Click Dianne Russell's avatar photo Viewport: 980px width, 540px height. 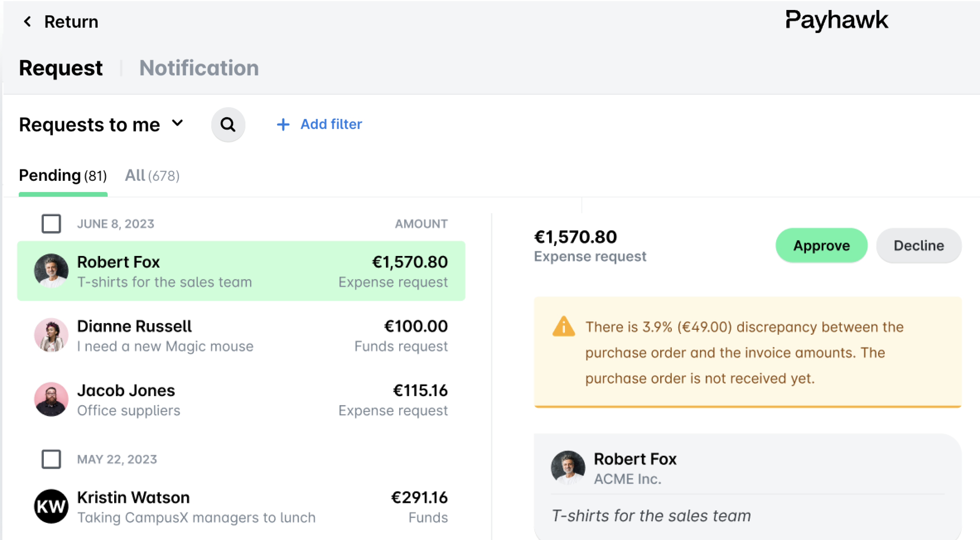click(51, 335)
